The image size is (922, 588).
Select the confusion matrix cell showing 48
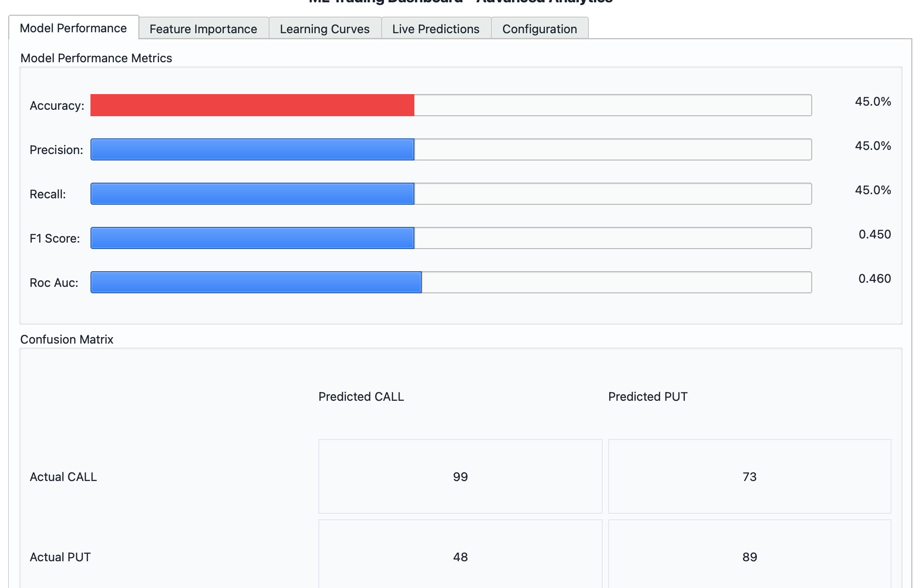point(461,557)
